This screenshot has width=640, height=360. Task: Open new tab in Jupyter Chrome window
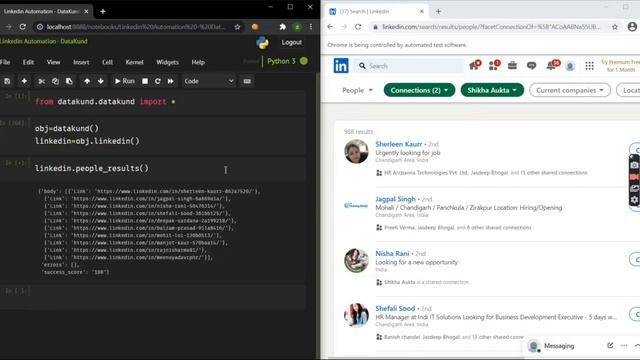(103, 11)
